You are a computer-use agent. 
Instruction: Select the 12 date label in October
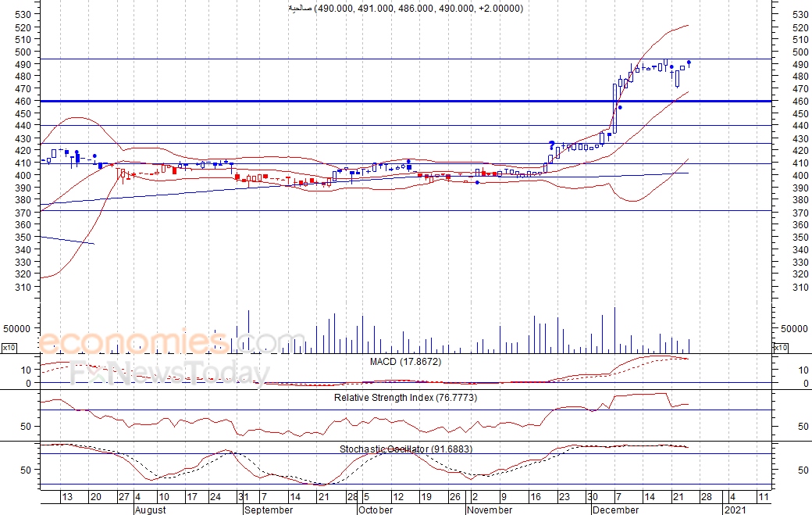pyautogui.click(x=397, y=497)
